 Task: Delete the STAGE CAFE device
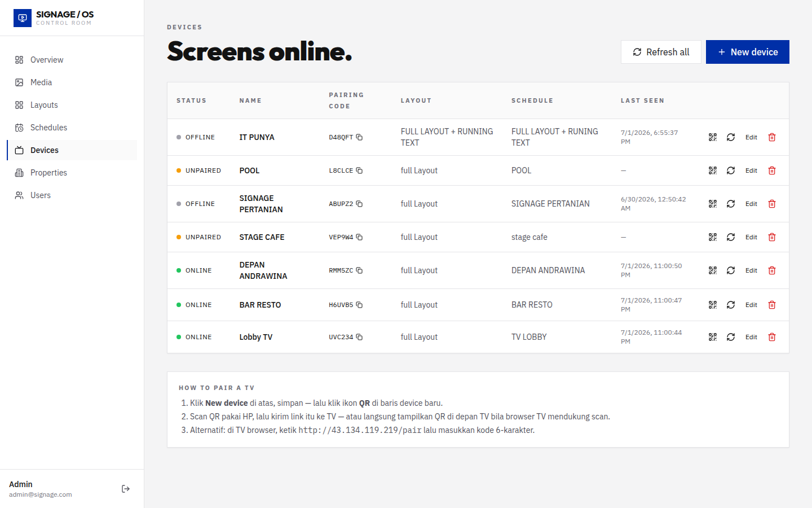[x=772, y=237]
